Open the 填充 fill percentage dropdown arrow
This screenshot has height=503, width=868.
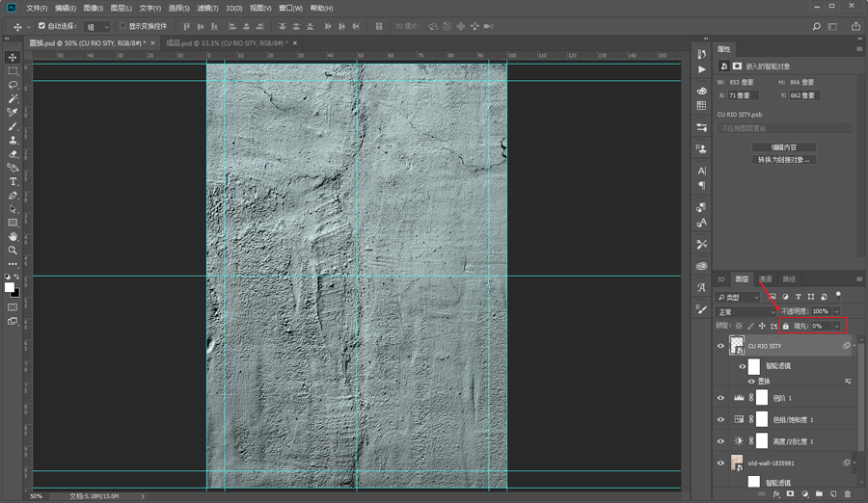pyautogui.click(x=836, y=327)
